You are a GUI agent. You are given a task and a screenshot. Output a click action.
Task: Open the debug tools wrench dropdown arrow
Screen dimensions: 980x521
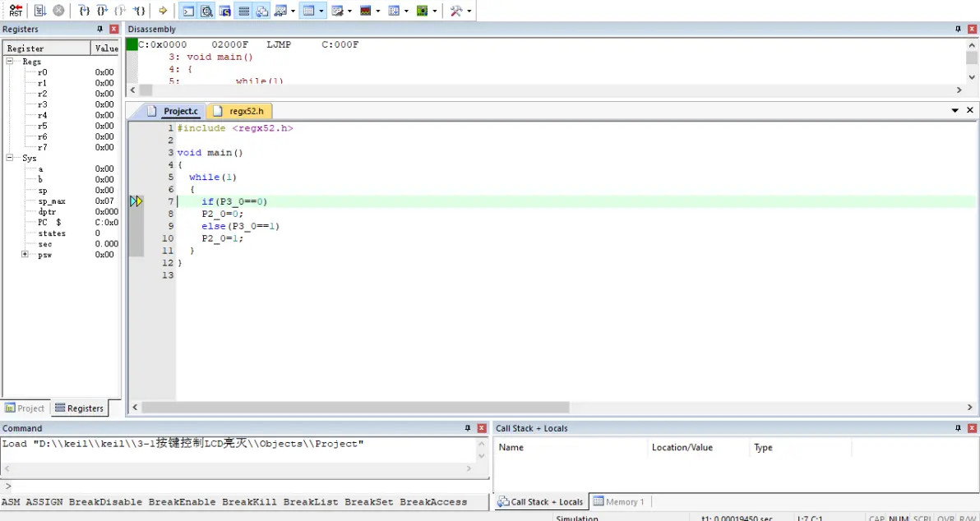(x=469, y=12)
